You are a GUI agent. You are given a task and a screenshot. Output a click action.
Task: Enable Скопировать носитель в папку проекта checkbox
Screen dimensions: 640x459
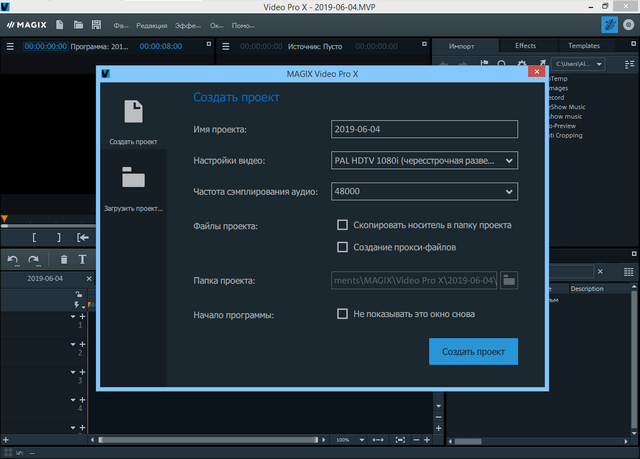342,225
